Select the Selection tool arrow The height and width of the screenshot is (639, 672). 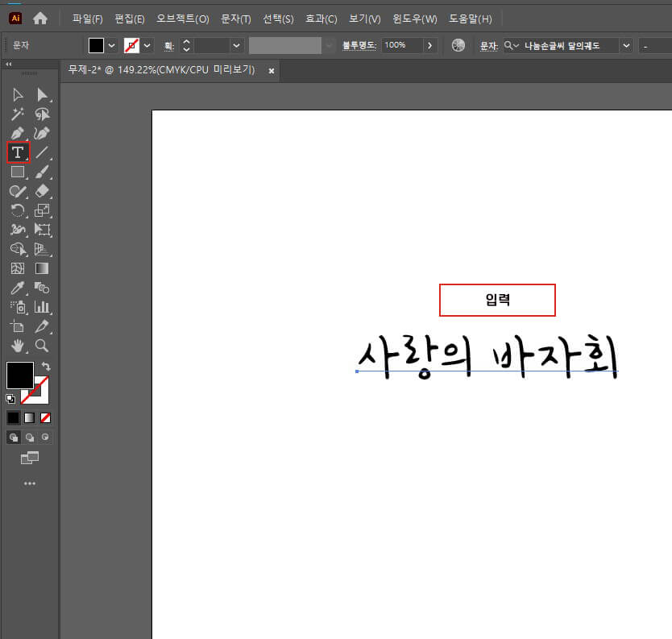point(18,95)
